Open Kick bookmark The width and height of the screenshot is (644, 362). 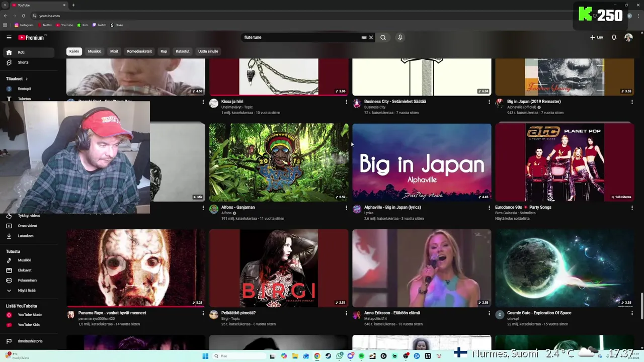(83, 25)
